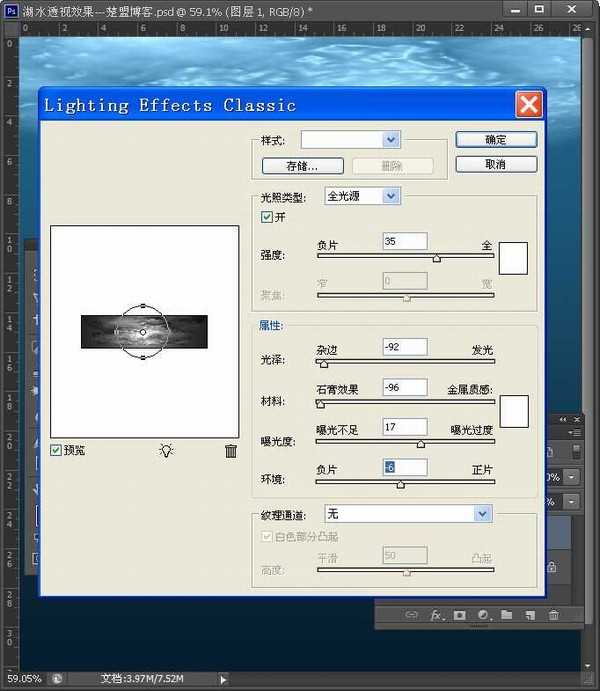The height and width of the screenshot is (691, 600).
Task: Delete layer with Layers panel trash icon
Action: tap(554, 615)
